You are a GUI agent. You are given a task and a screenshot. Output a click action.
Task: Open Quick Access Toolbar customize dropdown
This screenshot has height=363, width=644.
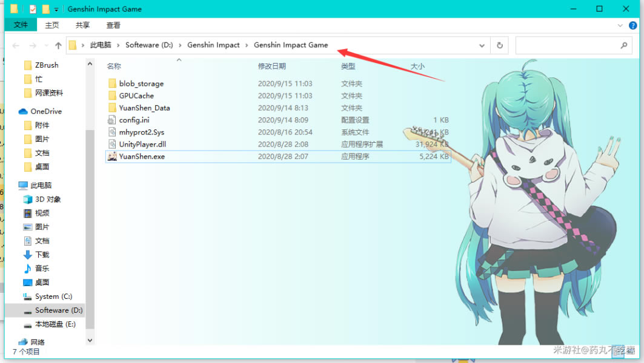click(56, 9)
